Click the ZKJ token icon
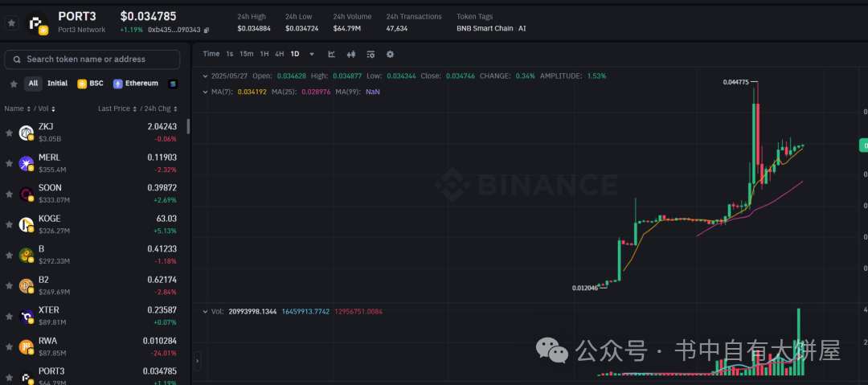Screen dimensions: 868x385 [27, 133]
